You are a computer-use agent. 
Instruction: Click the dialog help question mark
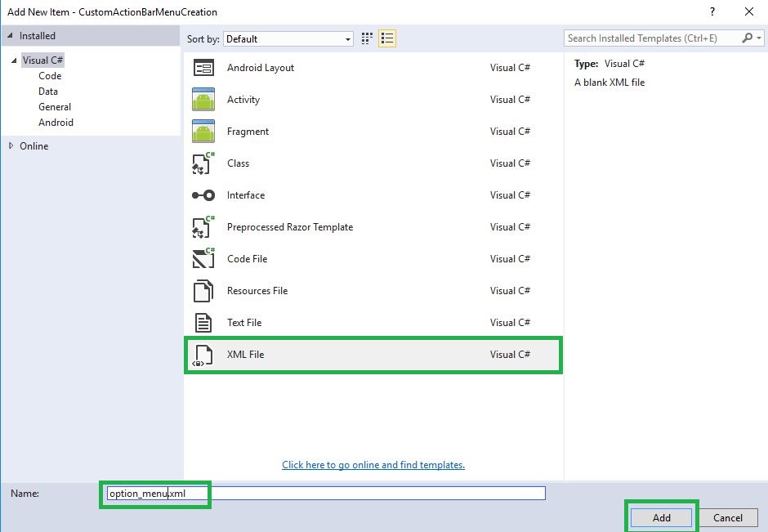click(712, 11)
